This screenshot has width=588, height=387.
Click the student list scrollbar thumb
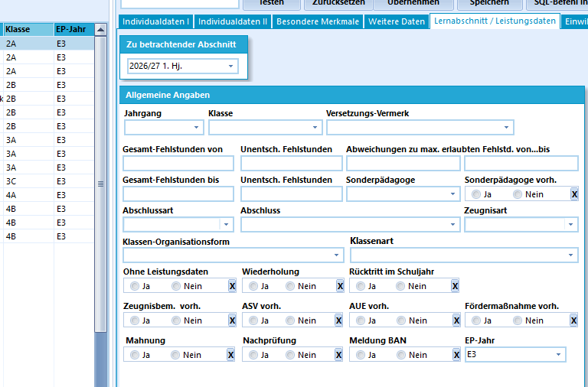click(x=100, y=184)
